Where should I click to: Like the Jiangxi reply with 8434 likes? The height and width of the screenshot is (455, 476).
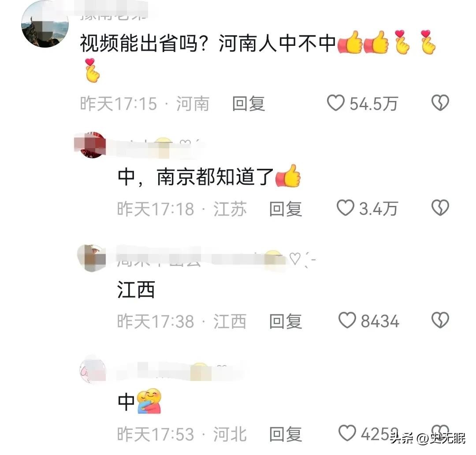pyautogui.click(x=347, y=321)
